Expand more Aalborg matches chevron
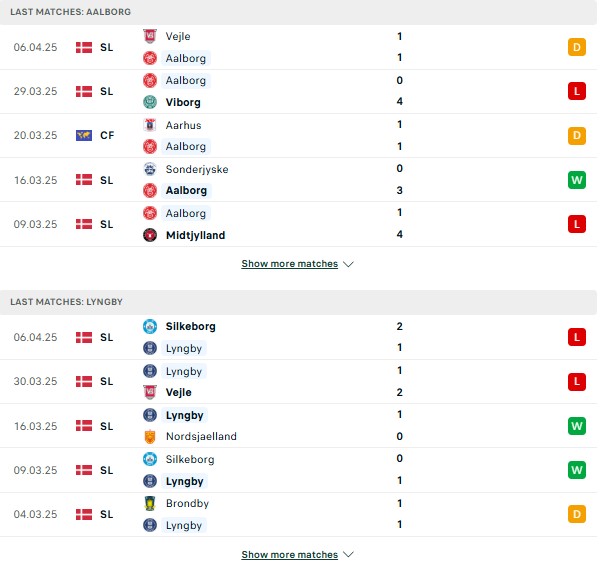This screenshot has height=569, width=601. (348, 264)
